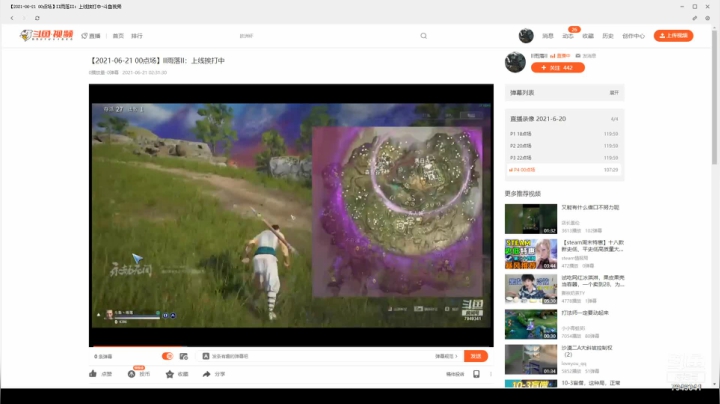Viewport: 720px width, 404px height.
Task: Select playlist item P4 00点场
Action: coord(564,169)
